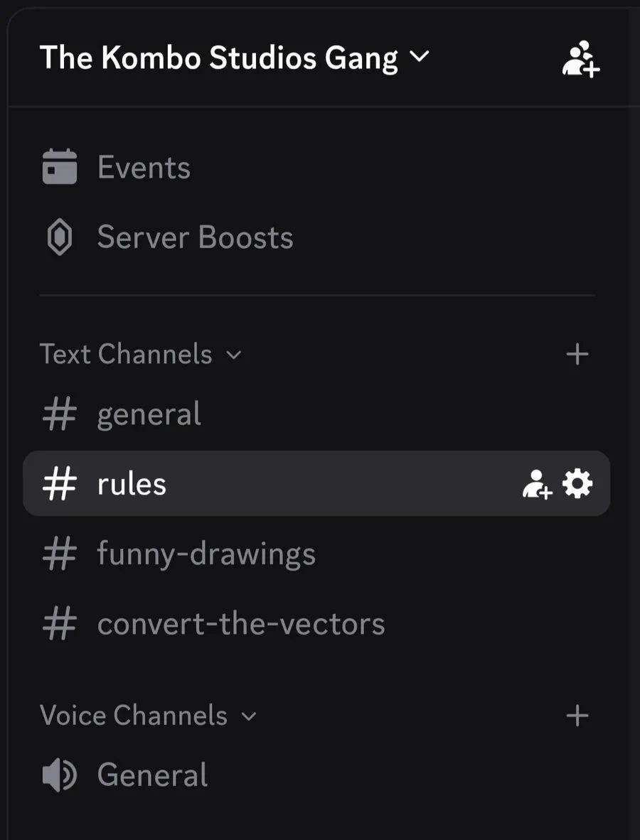This screenshot has height=840, width=640.
Task: Select the rules channel
Action: [132, 484]
